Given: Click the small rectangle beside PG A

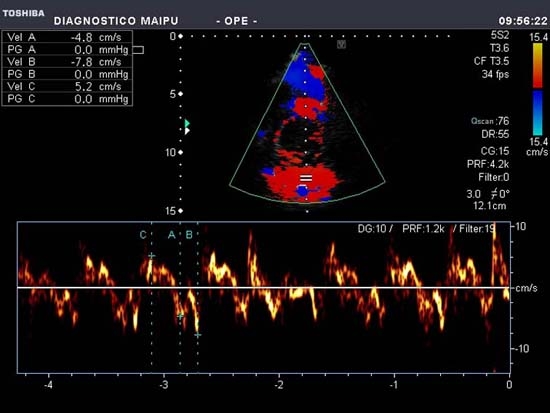Looking at the screenshot, I should (138, 50).
